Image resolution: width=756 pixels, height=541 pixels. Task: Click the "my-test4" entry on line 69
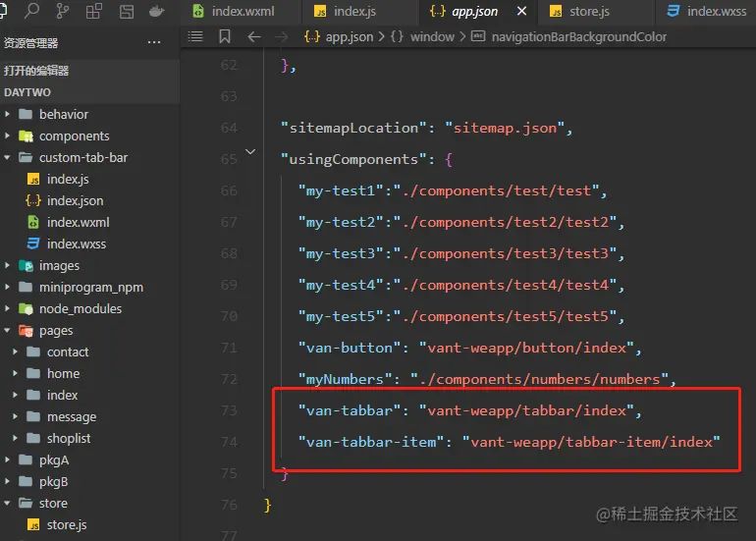[x=460, y=285]
